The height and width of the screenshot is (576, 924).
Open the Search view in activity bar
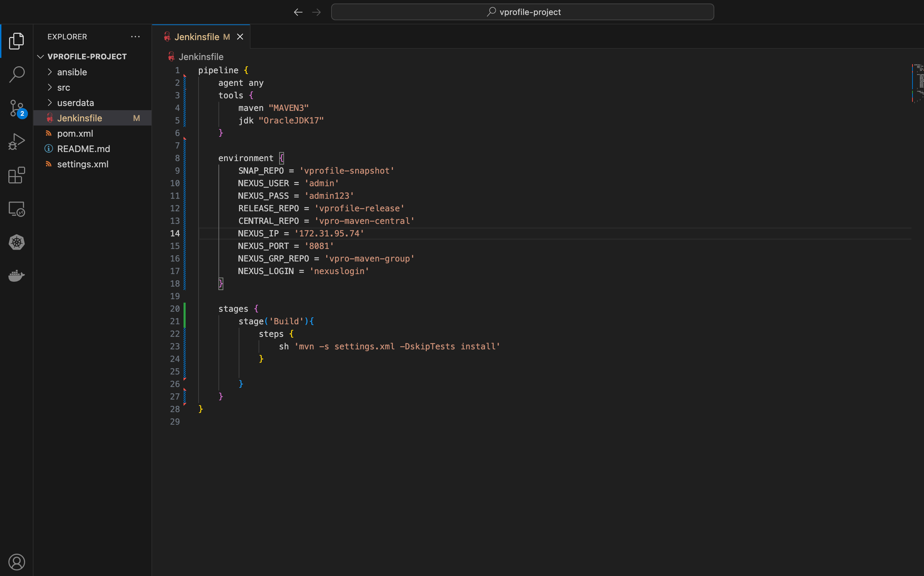16,74
